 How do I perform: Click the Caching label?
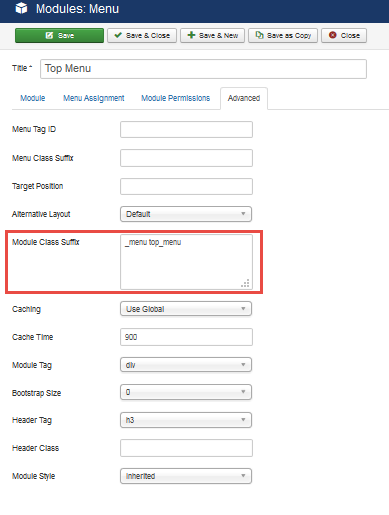[x=26, y=309]
